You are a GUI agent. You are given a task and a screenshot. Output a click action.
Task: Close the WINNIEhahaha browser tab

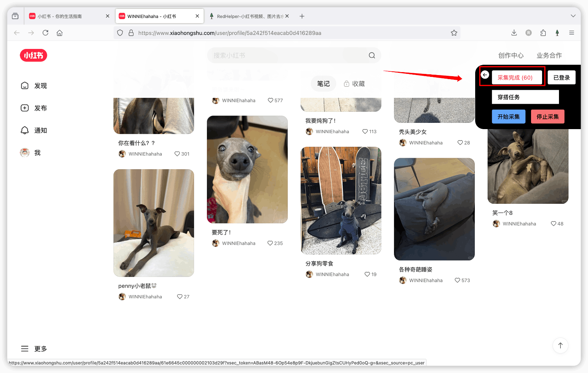pos(197,16)
